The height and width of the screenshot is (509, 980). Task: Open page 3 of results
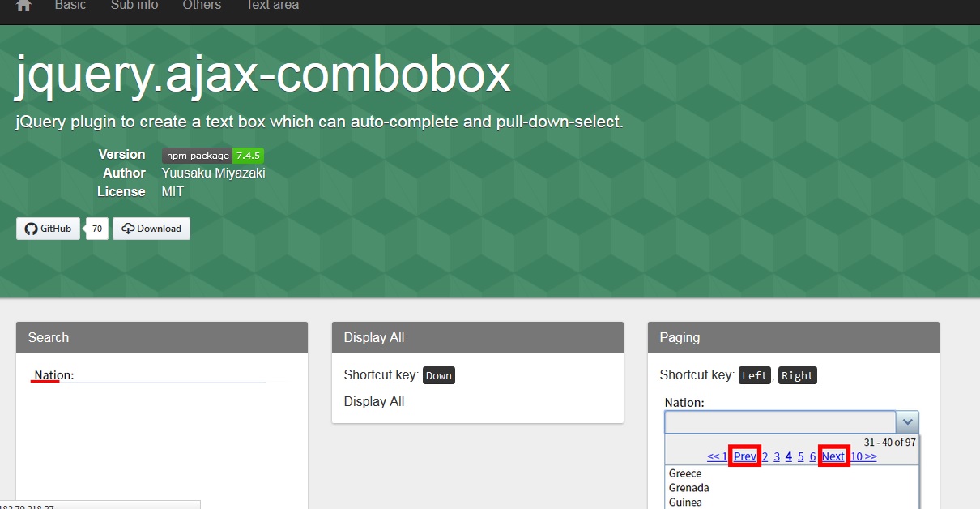[777, 456]
